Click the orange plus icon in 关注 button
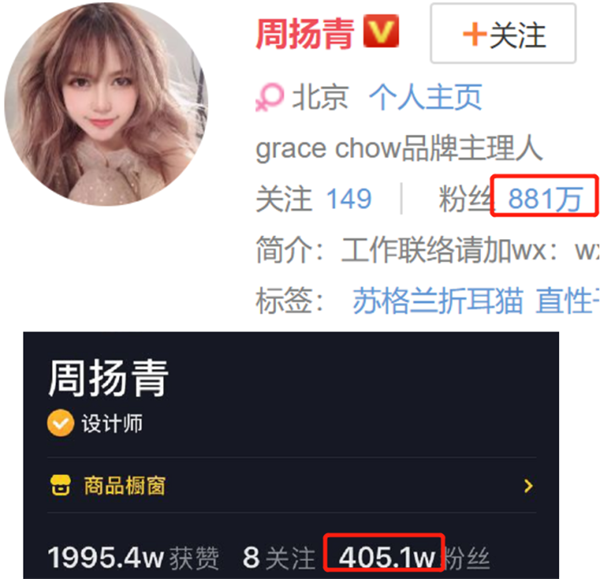Screen dimensions: 600x579 tap(474, 34)
